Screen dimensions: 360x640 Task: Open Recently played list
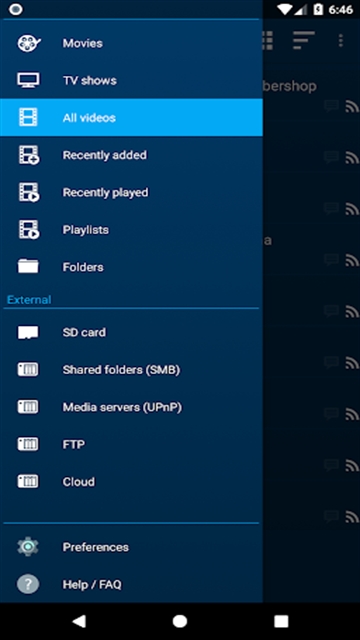point(131,192)
